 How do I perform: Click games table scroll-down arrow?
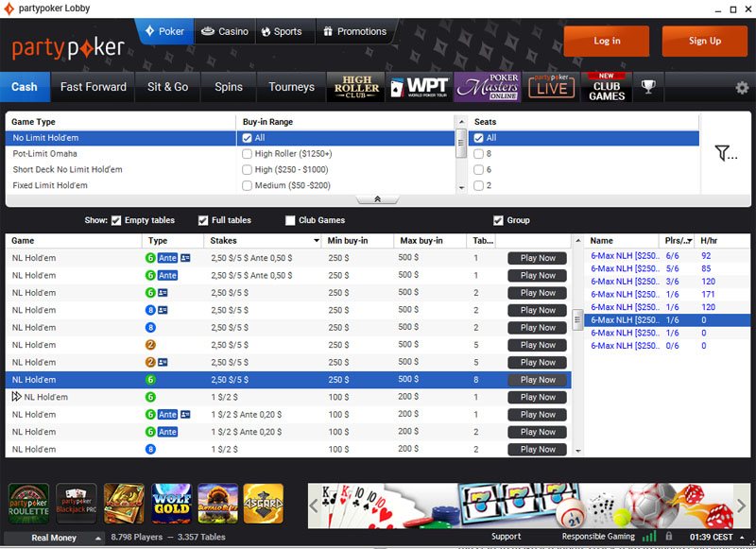(577, 451)
